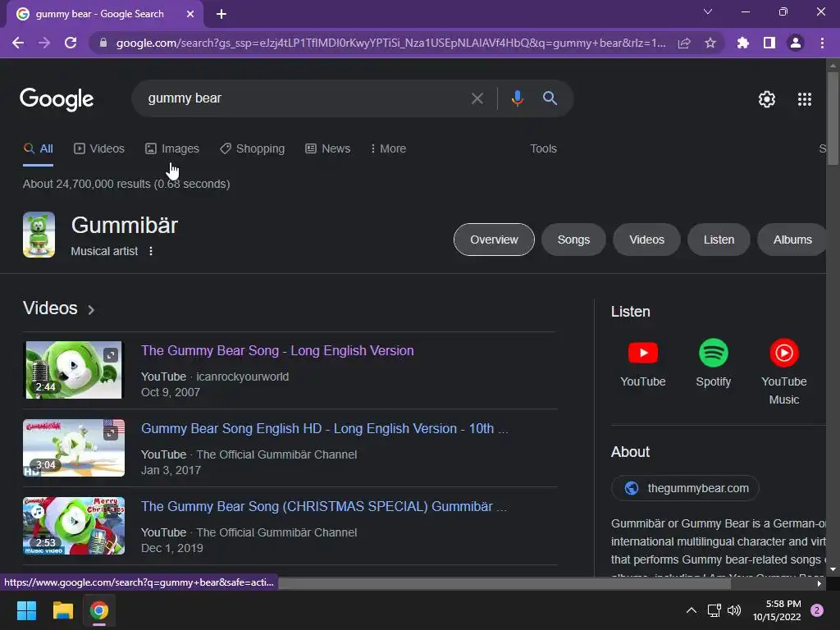Viewport: 840px width, 630px height.
Task: Open more options next to Musical artist
Action: (x=151, y=251)
